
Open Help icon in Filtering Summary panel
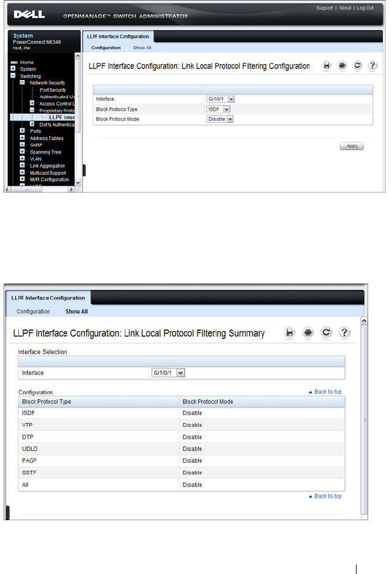pyautogui.click(x=344, y=333)
